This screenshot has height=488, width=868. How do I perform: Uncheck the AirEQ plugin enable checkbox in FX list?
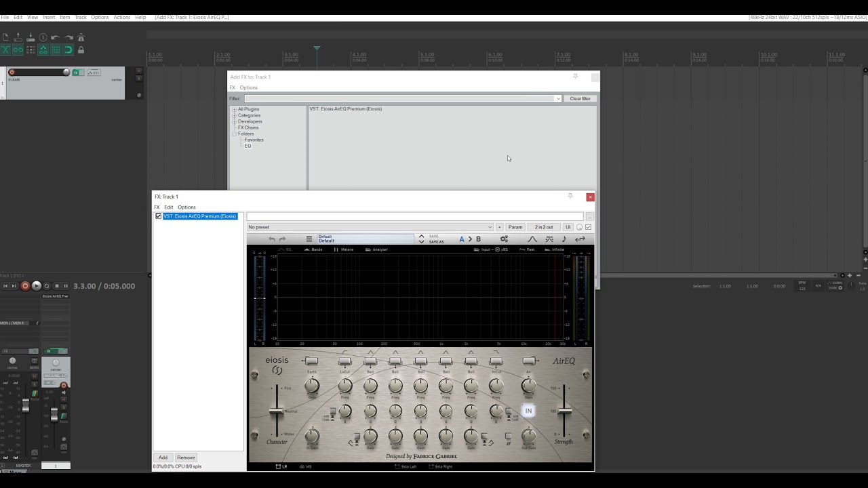[x=159, y=216]
